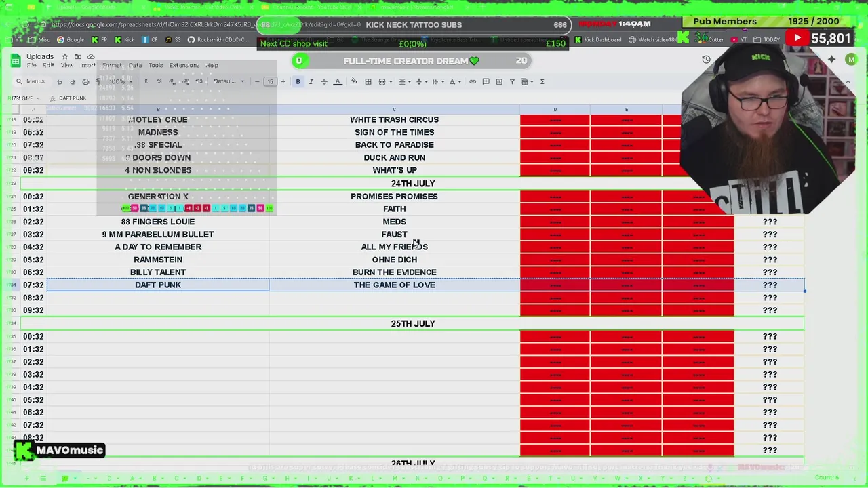Select column C header
This screenshot has height=488, width=868.
click(394, 110)
